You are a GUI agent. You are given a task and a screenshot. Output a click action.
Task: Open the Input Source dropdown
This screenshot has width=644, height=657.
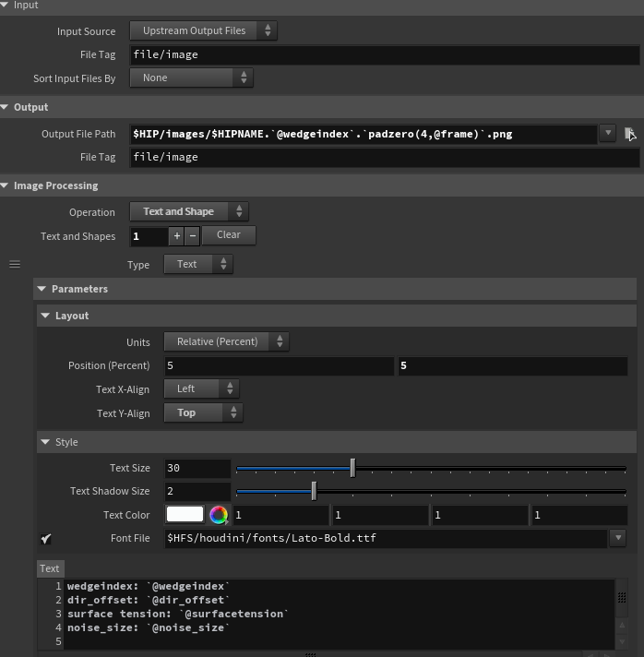pos(203,30)
